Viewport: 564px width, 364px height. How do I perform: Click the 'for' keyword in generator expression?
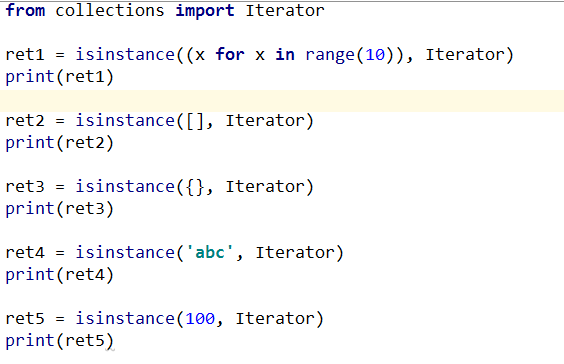[230, 55]
